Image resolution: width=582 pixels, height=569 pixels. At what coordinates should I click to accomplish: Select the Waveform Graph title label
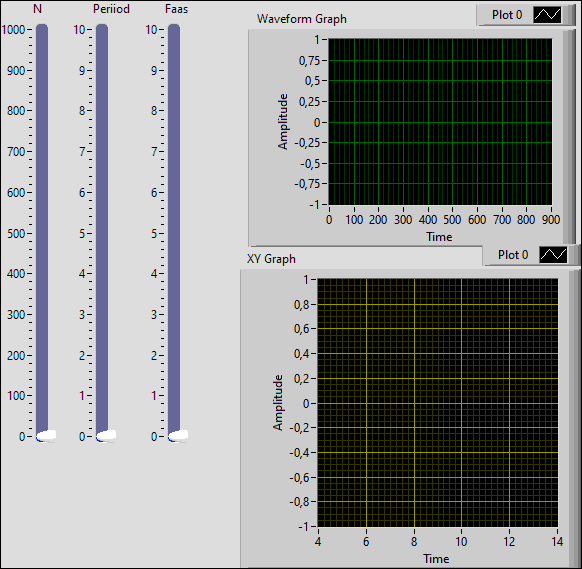[302, 19]
